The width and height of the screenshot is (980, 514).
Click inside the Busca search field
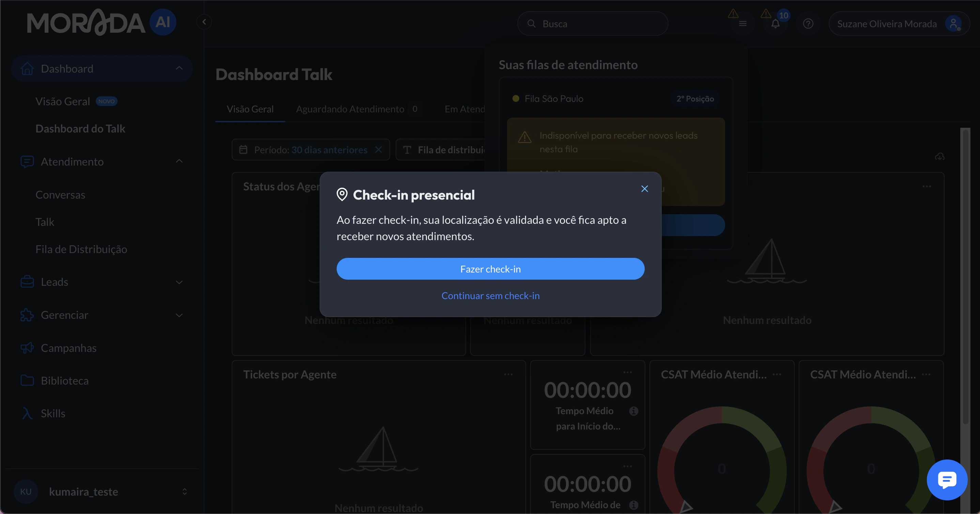pos(592,23)
